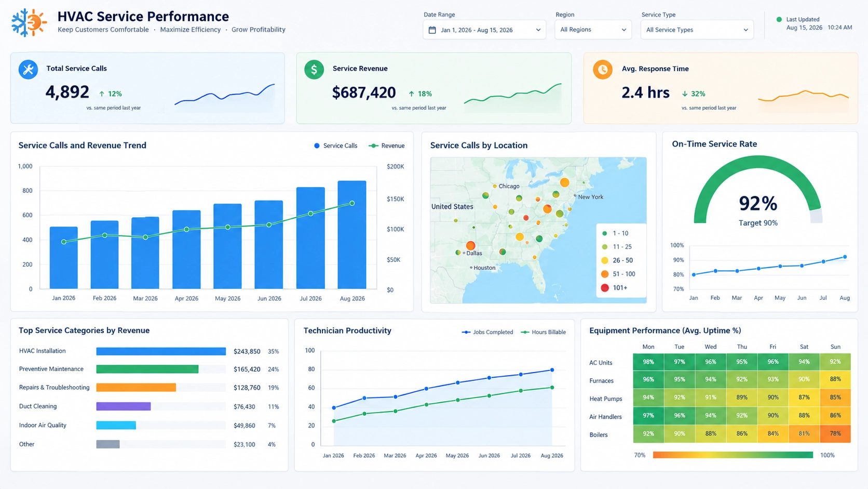Screen dimensions: 868x489
Task: Click the HVAC Installation revenue bar
Action: 161,352
